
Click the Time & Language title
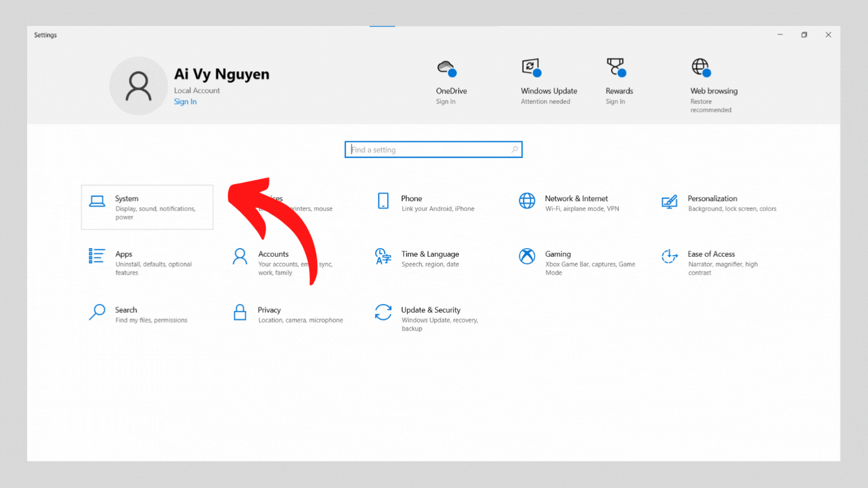(430, 254)
